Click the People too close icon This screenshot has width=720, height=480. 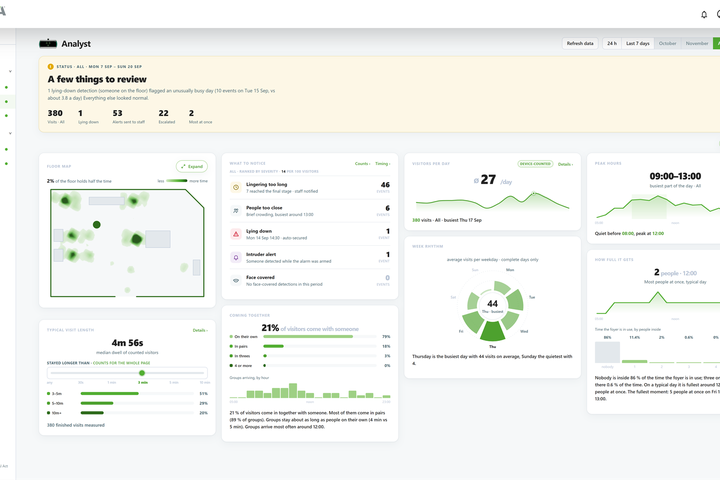point(236,211)
